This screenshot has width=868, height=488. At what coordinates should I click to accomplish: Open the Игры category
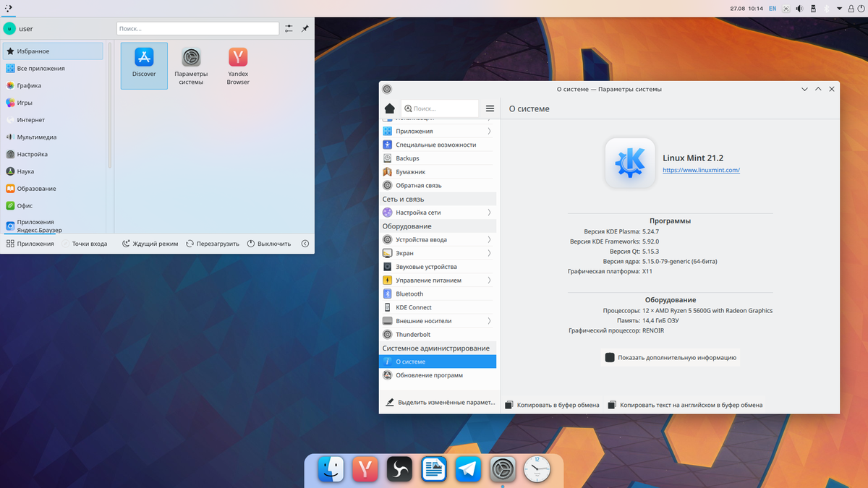click(53, 103)
